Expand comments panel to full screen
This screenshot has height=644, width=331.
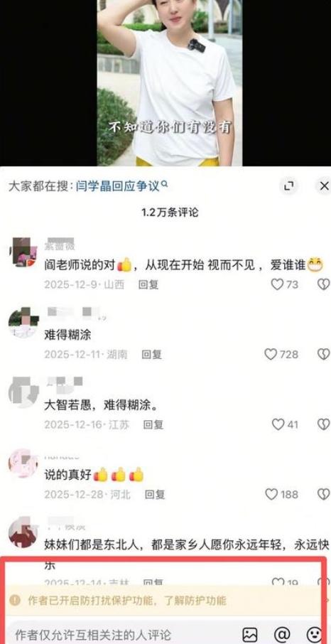click(x=289, y=186)
